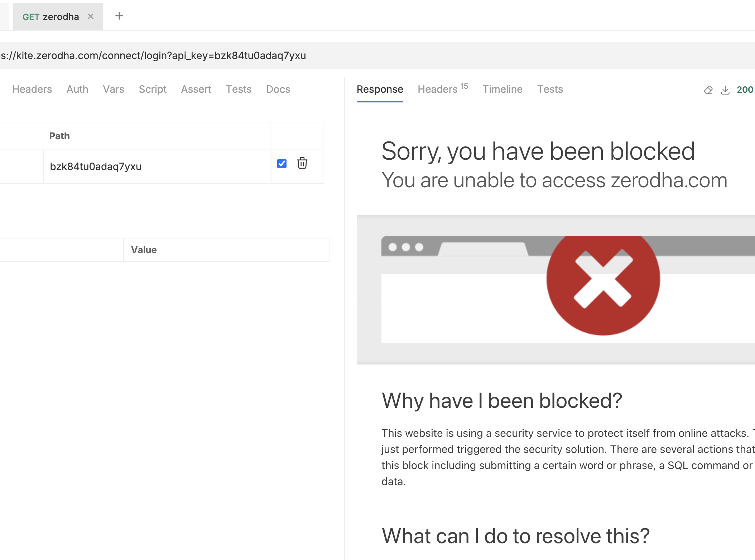Click the 'Why have I been blocked?' heading
Screen dimensions: 755x560
click(x=502, y=401)
